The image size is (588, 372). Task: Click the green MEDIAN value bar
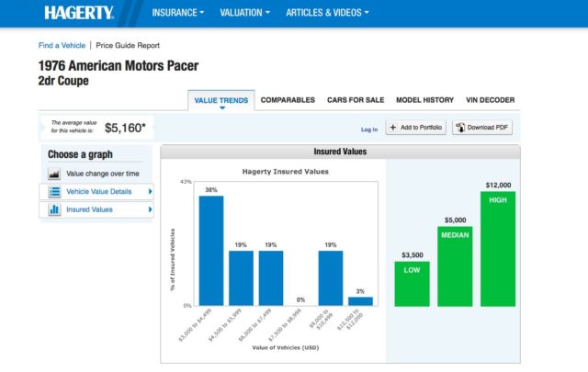click(455, 266)
